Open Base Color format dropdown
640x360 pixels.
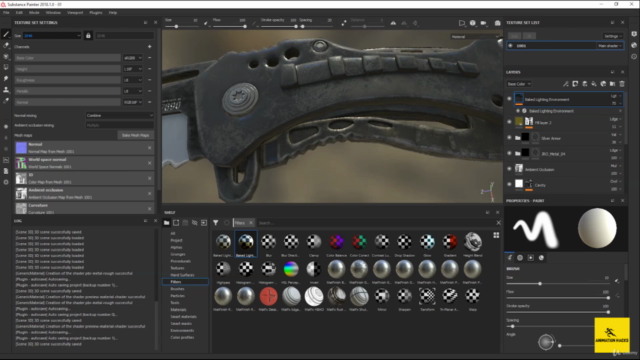pyautogui.click(x=133, y=58)
